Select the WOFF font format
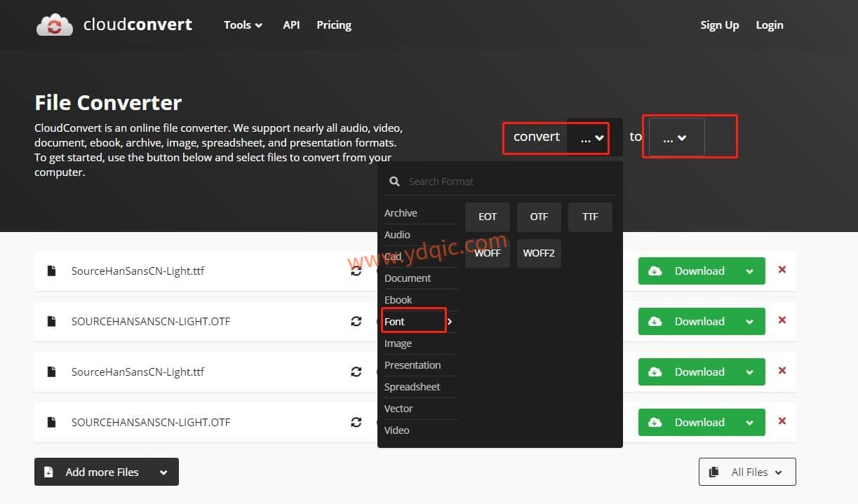Image resolution: width=858 pixels, height=504 pixels. pos(488,253)
